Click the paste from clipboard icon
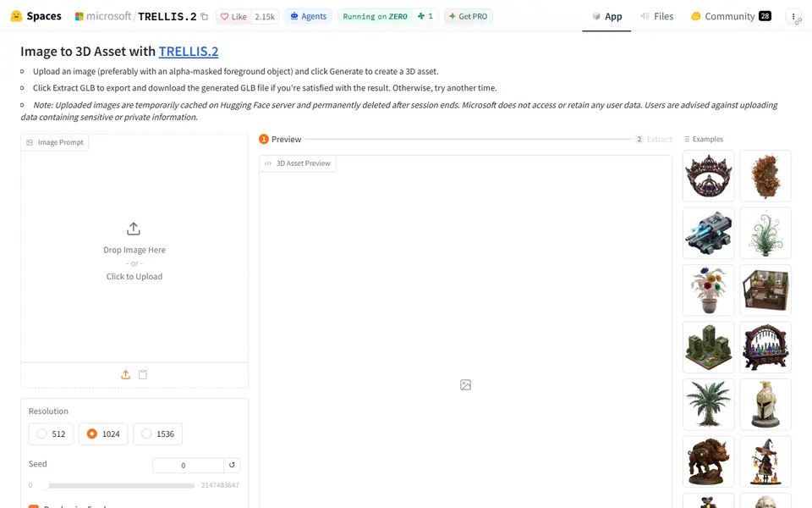 point(143,374)
